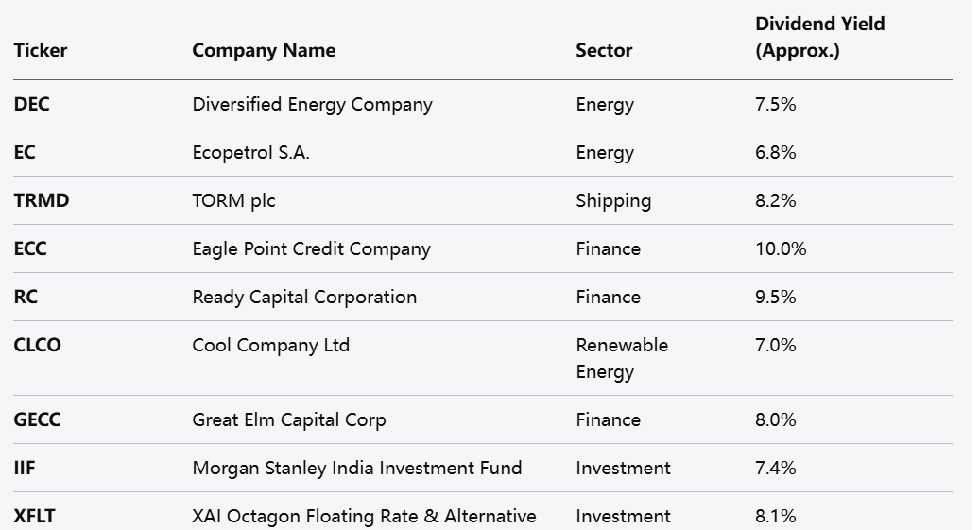Click the Company Name column header
The width and height of the screenshot is (980, 530).
(x=264, y=50)
